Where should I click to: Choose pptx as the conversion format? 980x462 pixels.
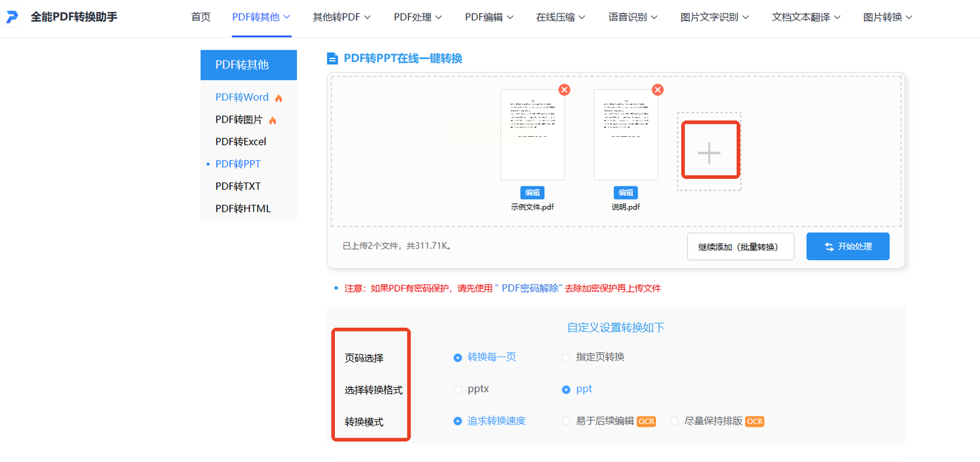458,389
